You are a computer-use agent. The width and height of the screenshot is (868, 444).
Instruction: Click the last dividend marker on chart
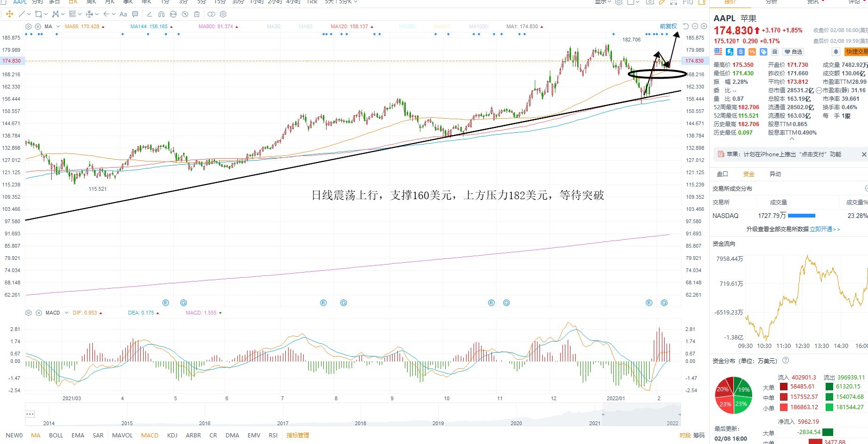664,303
